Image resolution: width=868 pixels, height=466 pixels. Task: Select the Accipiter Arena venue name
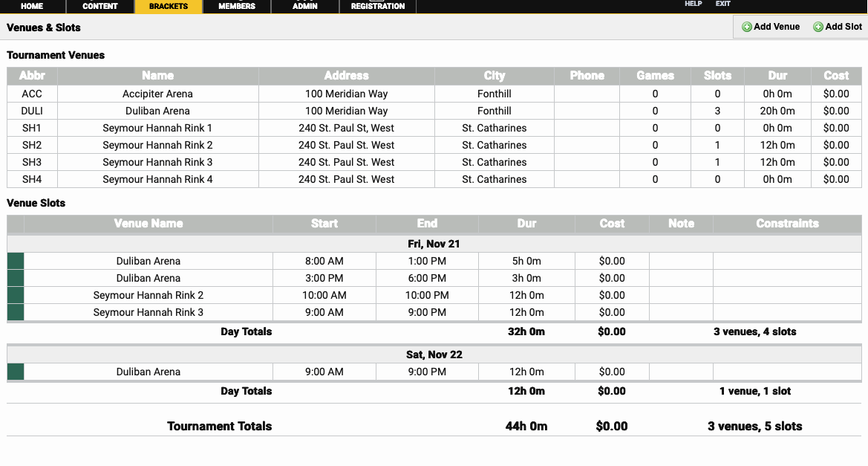point(157,94)
